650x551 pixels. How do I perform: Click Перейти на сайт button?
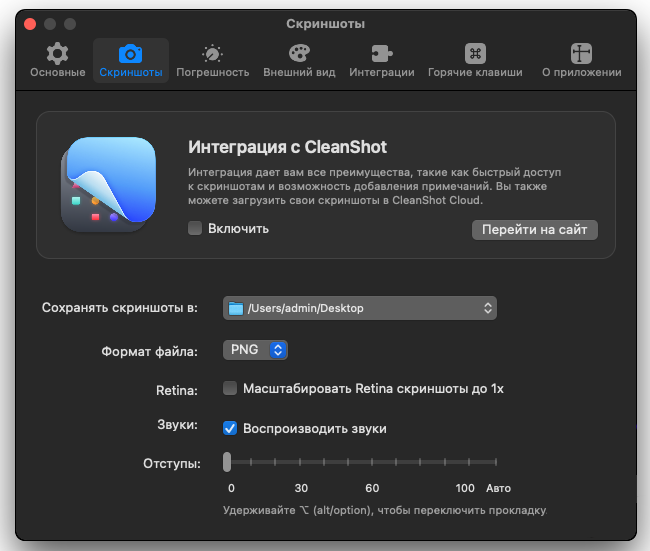(535, 230)
